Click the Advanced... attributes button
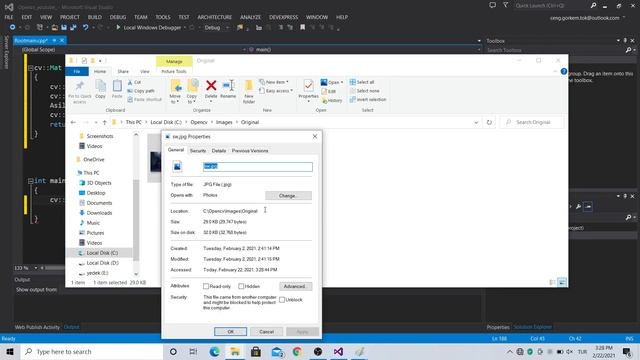The height and width of the screenshot is (360, 640). tap(296, 286)
